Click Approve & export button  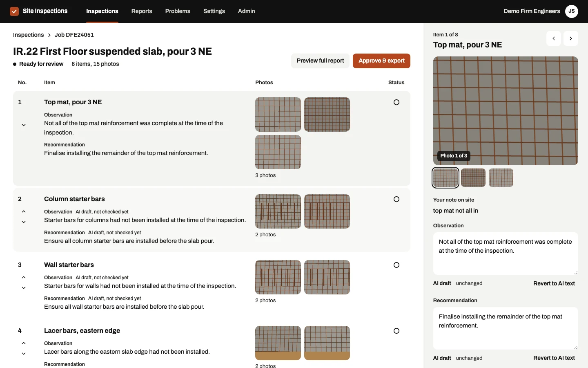[381, 61]
